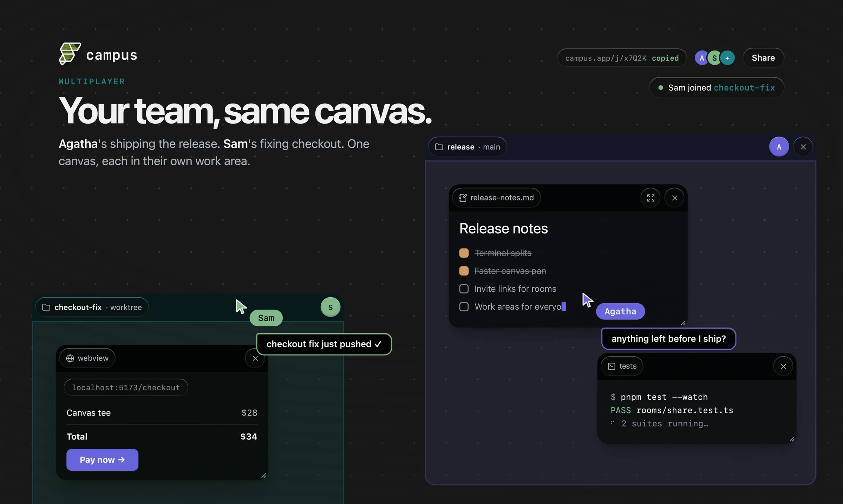Select the release-notes.md tab
This screenshot has width=843, height=504.
click(496, 198)
